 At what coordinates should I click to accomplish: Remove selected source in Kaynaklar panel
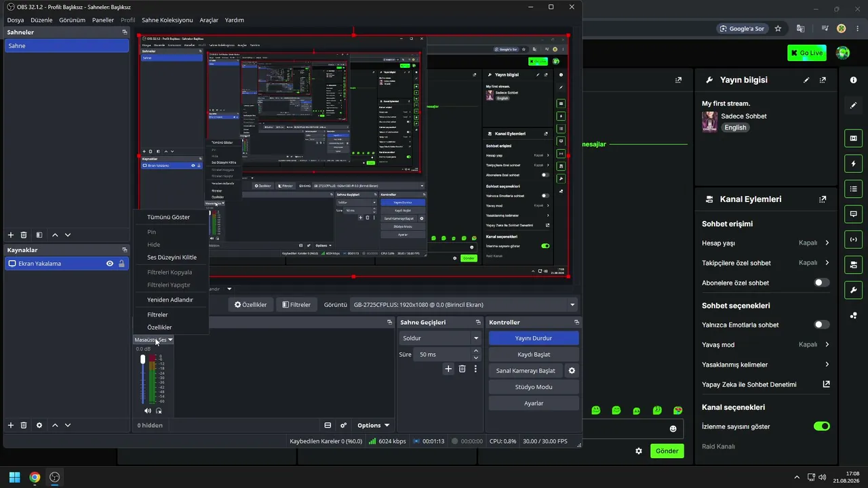tap(24, 426)
